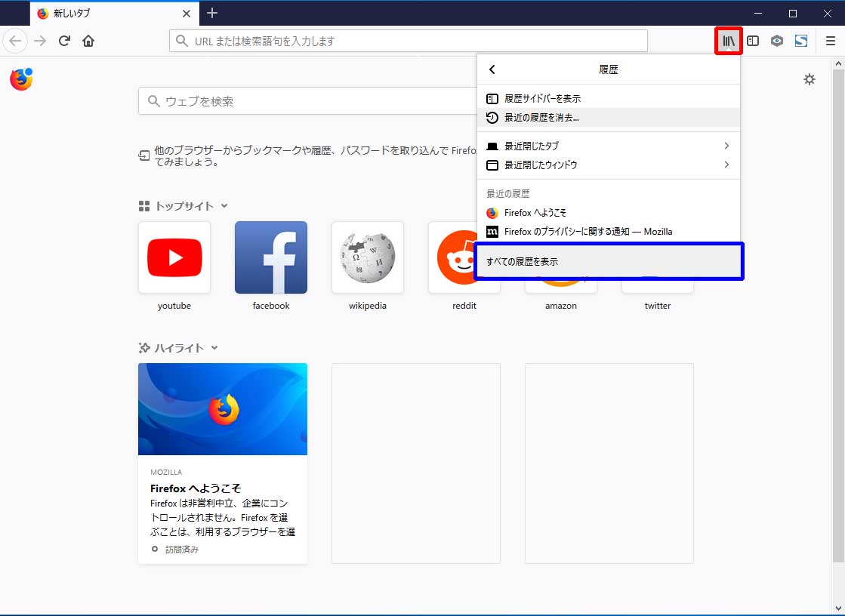Click the import bookmarks message text
Screen dimensions: 845x616
pyautogui.click(x=315, y=156)
